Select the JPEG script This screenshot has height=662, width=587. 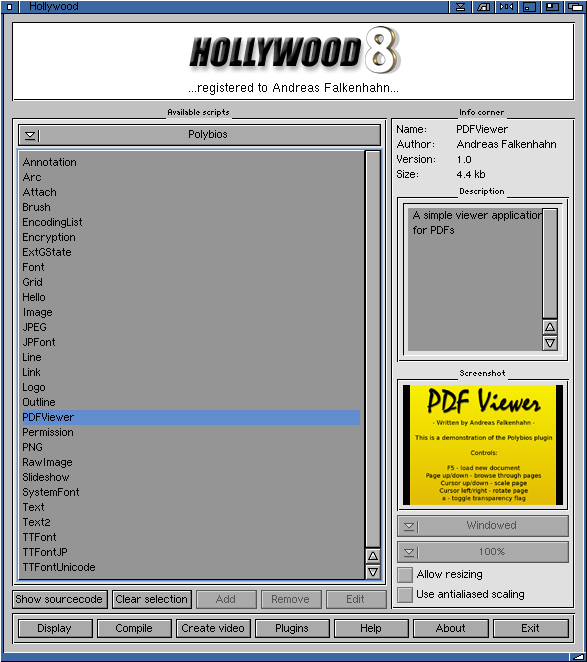[x=191, y=327]
